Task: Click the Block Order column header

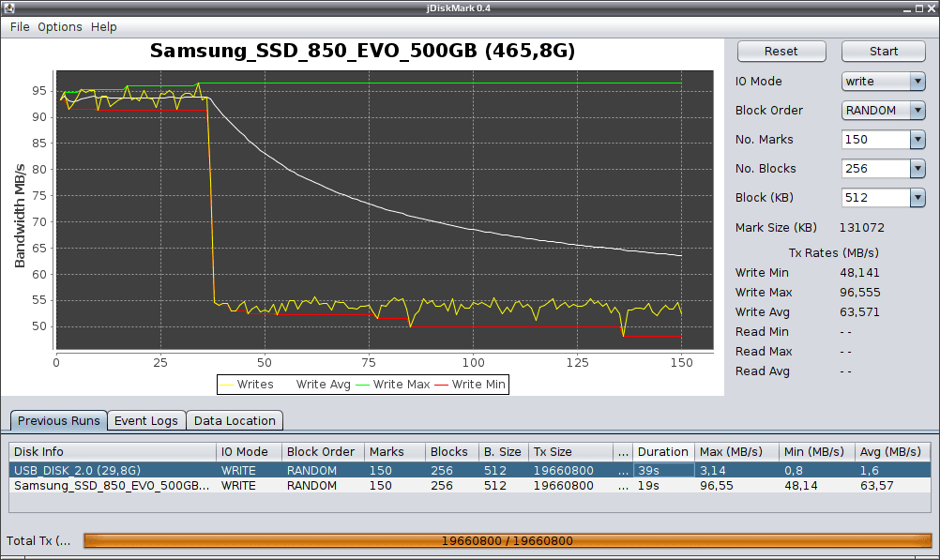Action: [323, 452]
